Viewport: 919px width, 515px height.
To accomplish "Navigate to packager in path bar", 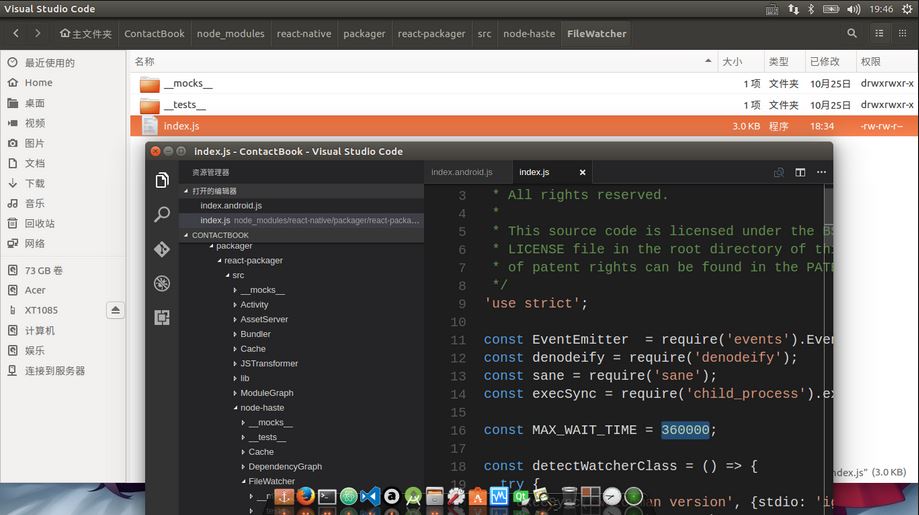I will [x=364, y=33].
